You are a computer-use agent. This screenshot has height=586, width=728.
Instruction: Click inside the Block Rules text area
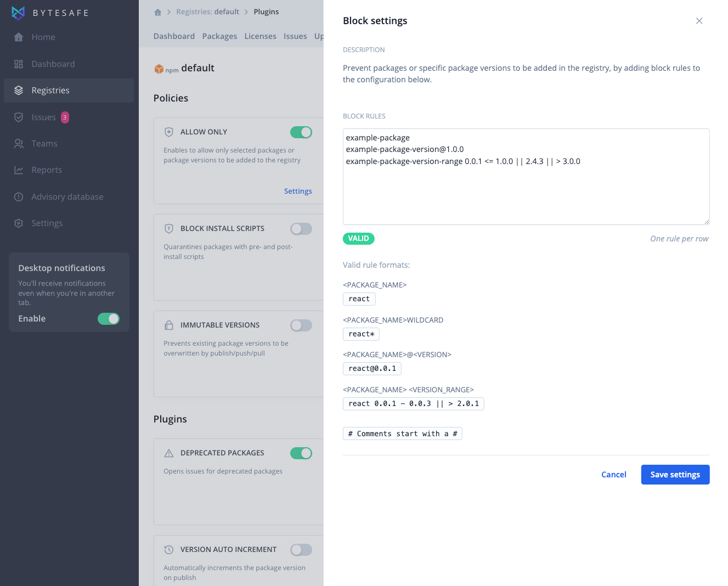pyautogui.click(x=526, y=177)
